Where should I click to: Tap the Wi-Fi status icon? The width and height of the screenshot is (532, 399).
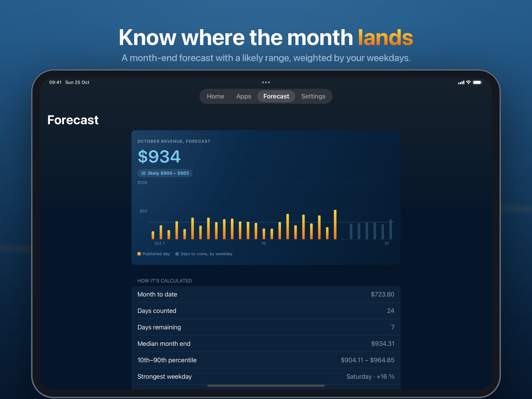point(468,82)
